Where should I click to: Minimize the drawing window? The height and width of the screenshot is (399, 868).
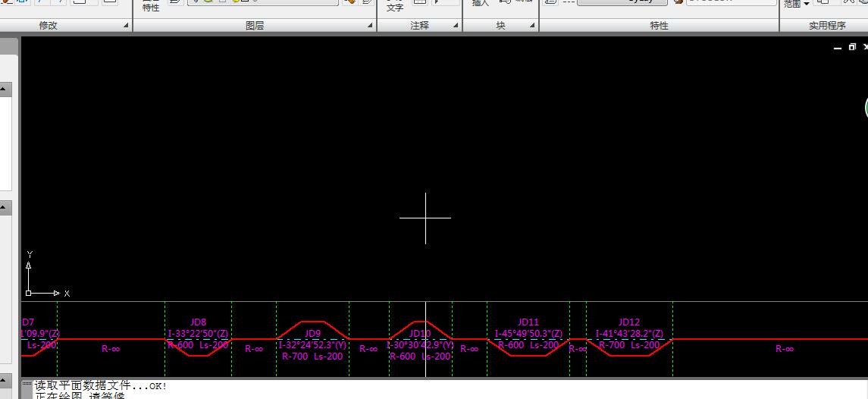pos(838,48)
